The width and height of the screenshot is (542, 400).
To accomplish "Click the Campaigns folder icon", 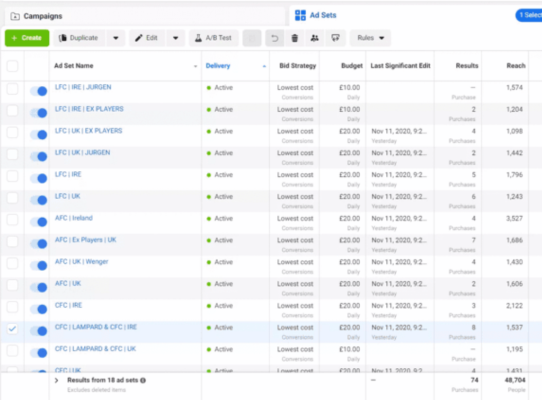I will 15,16.
